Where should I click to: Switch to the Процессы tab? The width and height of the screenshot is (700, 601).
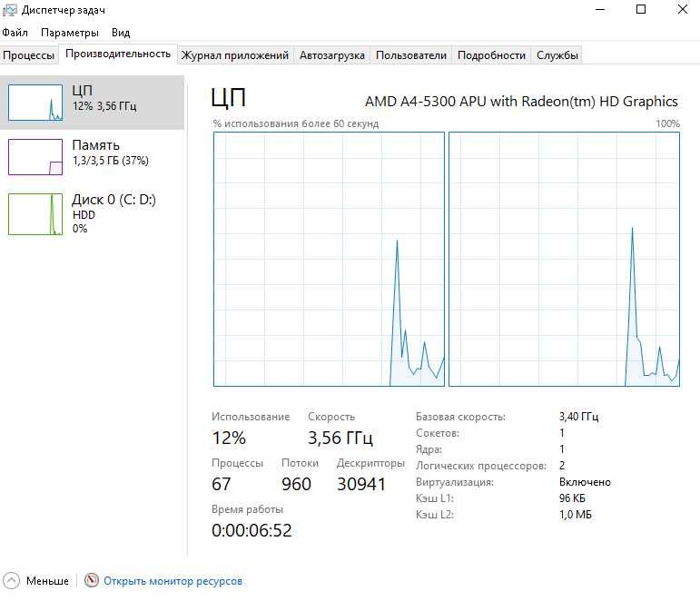(x=28, y=55)
